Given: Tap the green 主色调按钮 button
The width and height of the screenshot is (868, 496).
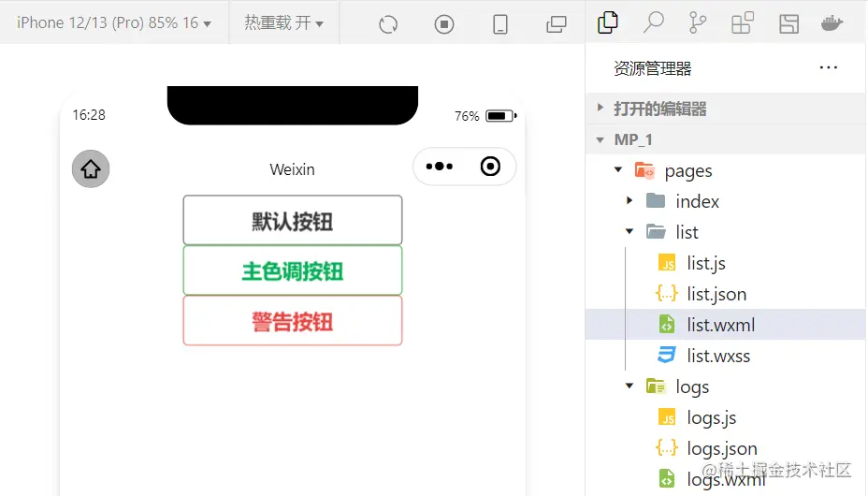Looking at the screenshot, I should [x=293, y=270].
